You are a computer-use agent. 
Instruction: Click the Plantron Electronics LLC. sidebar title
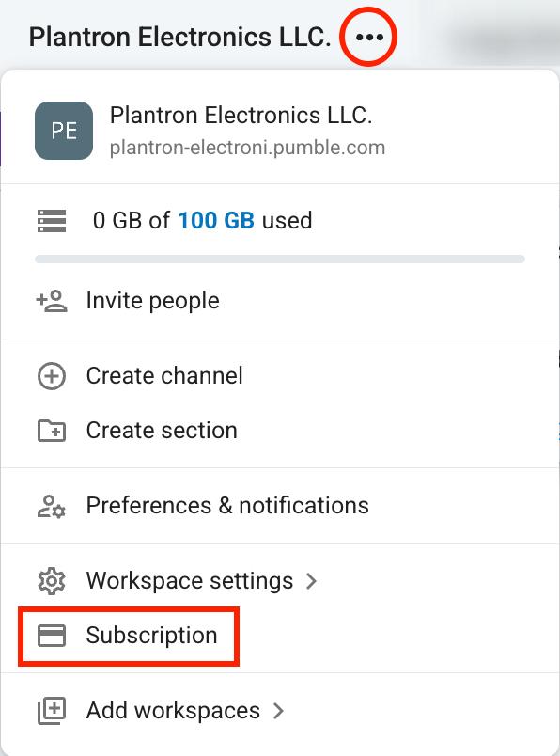(180, 37)
